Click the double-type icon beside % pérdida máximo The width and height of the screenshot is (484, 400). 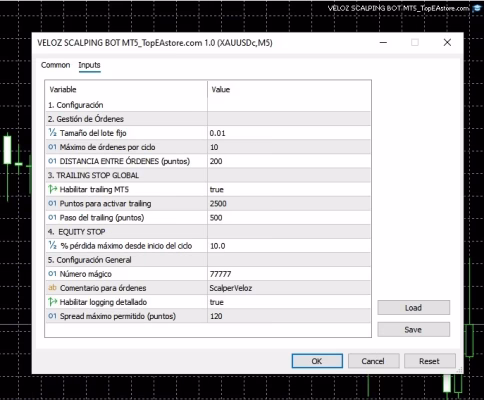[x=52, y=246]
